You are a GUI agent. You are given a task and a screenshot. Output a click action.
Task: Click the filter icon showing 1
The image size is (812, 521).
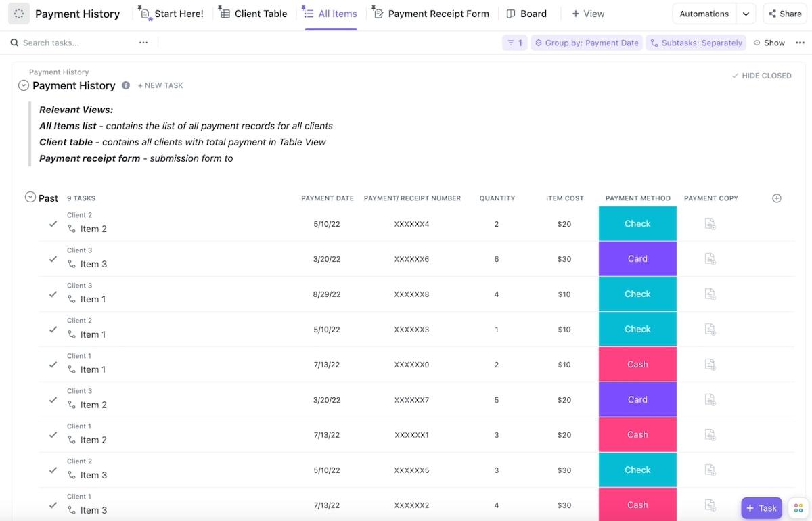[514, 43]
